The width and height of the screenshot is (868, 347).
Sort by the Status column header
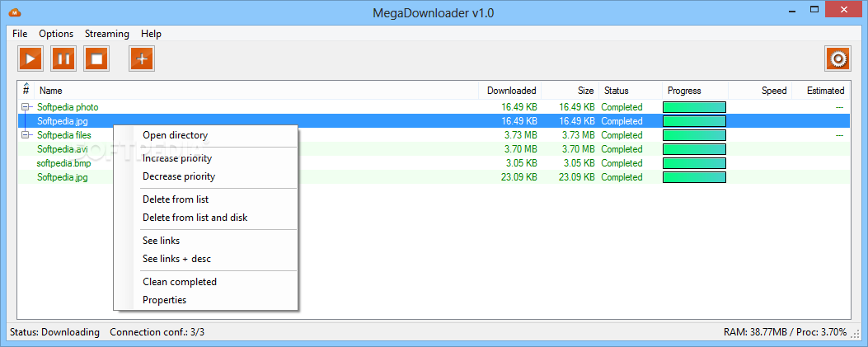631,90
